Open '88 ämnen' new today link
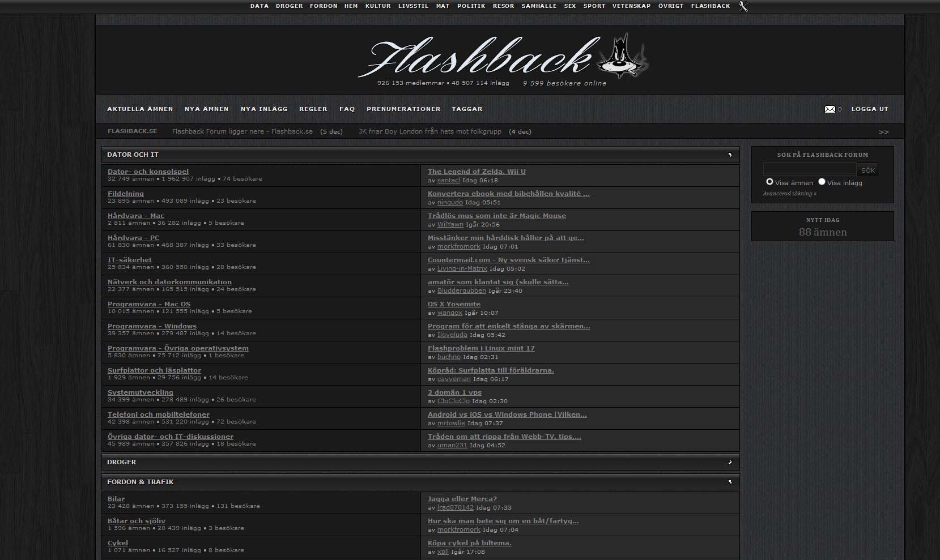 point(823,232)
